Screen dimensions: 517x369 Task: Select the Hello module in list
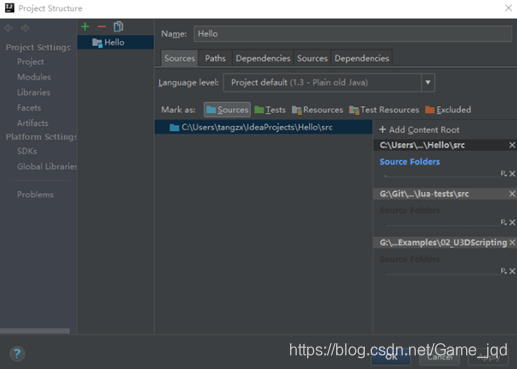coord(115,42)
